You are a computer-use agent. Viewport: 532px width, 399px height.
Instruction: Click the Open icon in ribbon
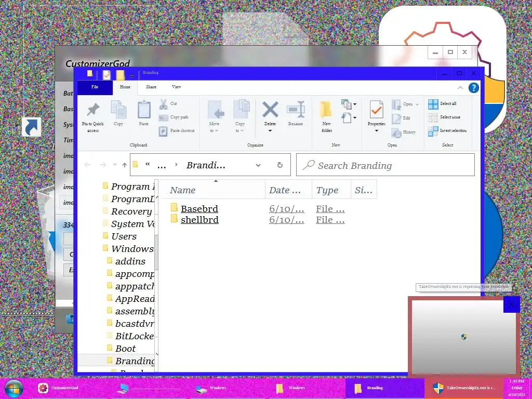[x=396, y=104]
